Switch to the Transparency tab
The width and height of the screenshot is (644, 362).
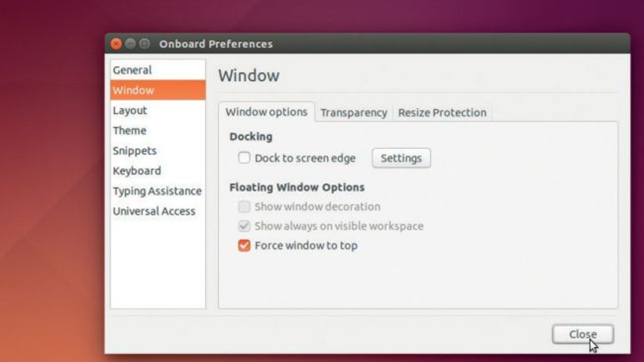(x=354, y=112)
